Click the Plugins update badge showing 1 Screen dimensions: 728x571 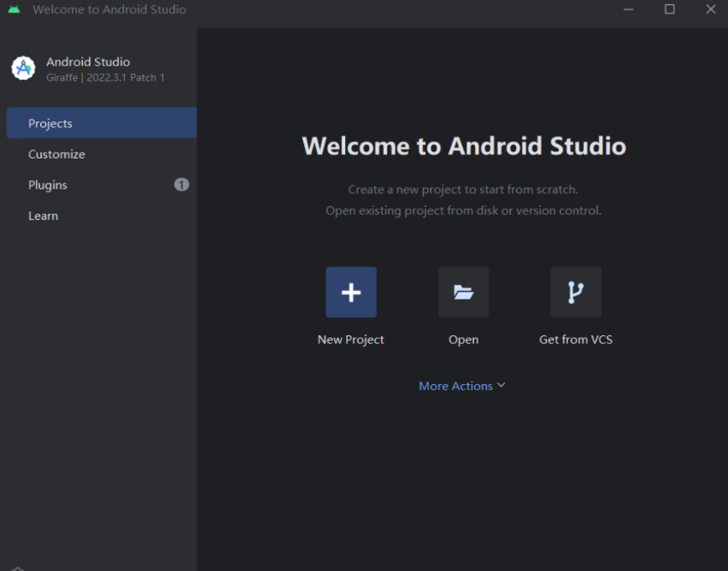click(x=182, y=185)
